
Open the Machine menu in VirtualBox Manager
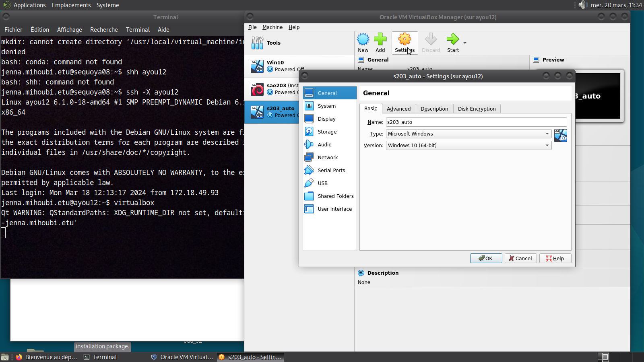[272, 27]
